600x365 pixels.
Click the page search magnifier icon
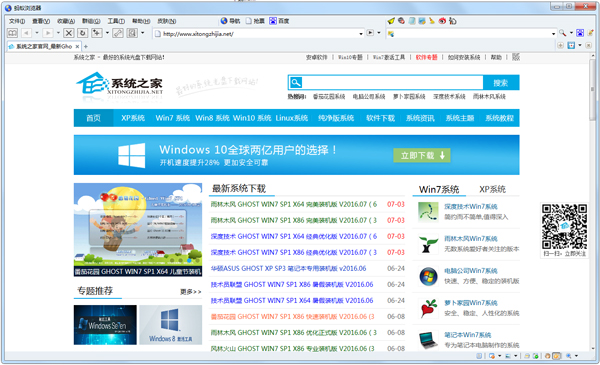pos(296,82)
